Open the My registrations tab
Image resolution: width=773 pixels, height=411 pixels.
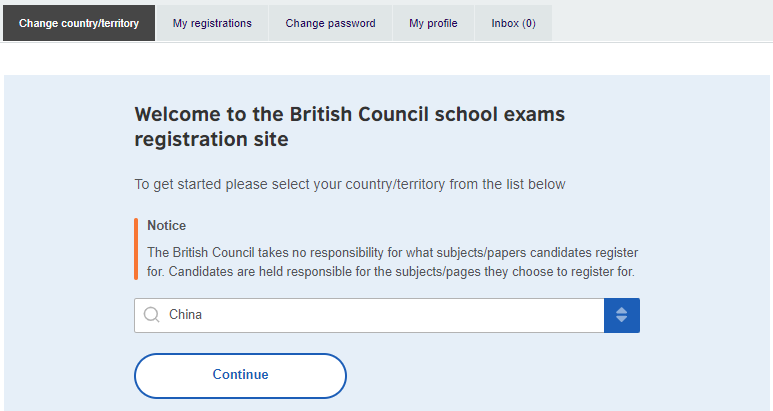[212, 23]
